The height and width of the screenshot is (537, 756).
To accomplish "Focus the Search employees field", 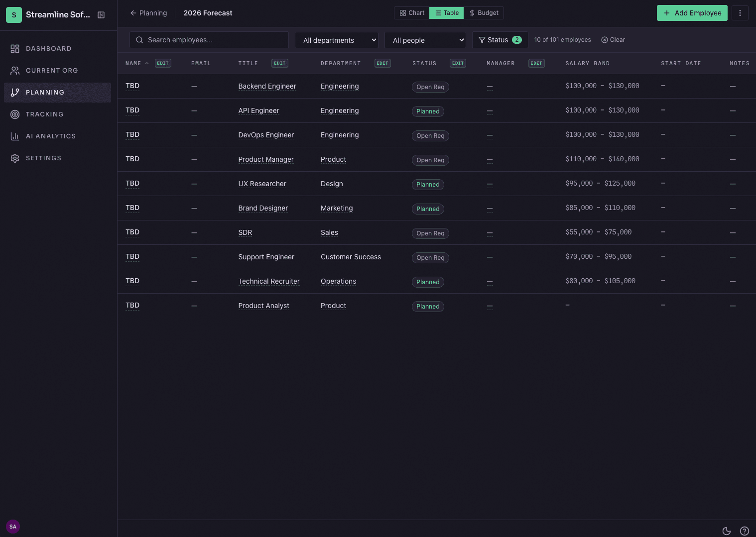I will (209, 40).
